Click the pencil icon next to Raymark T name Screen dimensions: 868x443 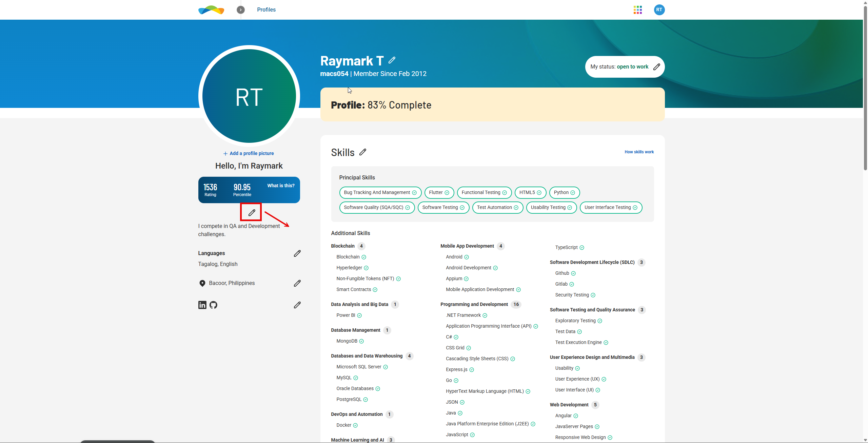[392, 60]
